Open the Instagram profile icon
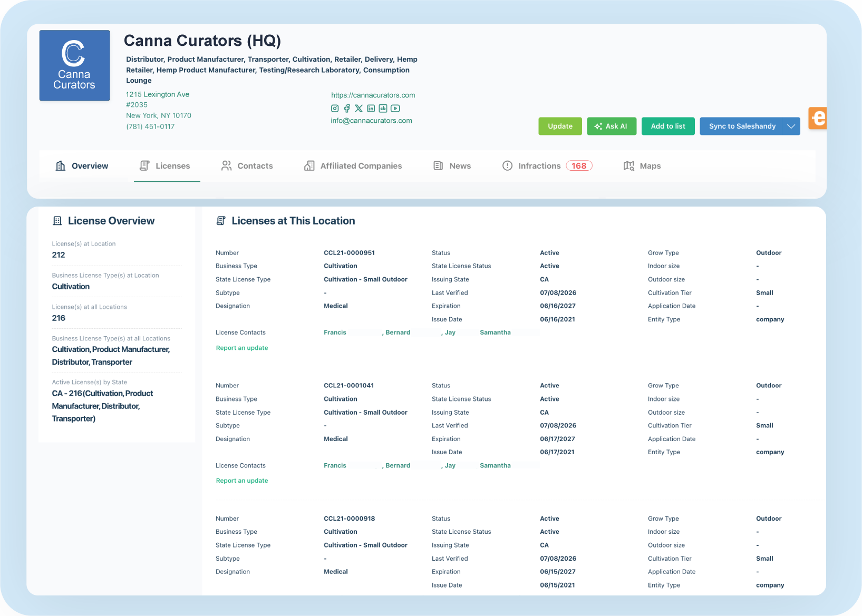 point(335,109)
